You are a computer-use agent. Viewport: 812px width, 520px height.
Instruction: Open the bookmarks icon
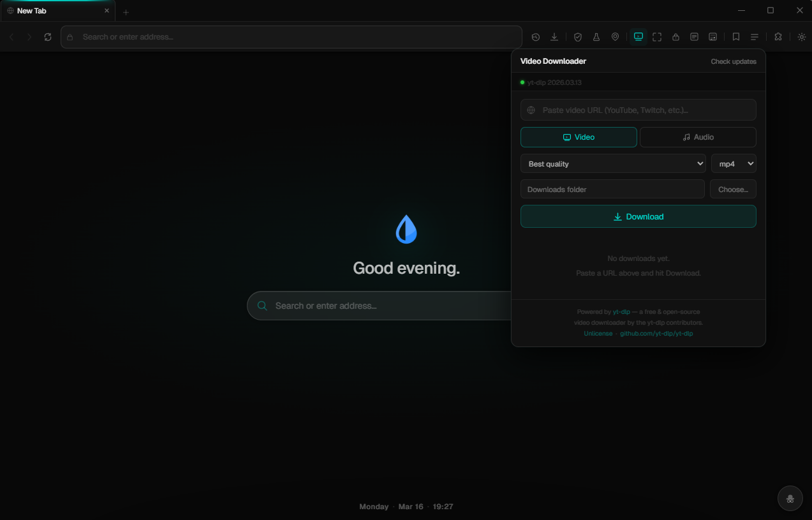click(736, 36)
